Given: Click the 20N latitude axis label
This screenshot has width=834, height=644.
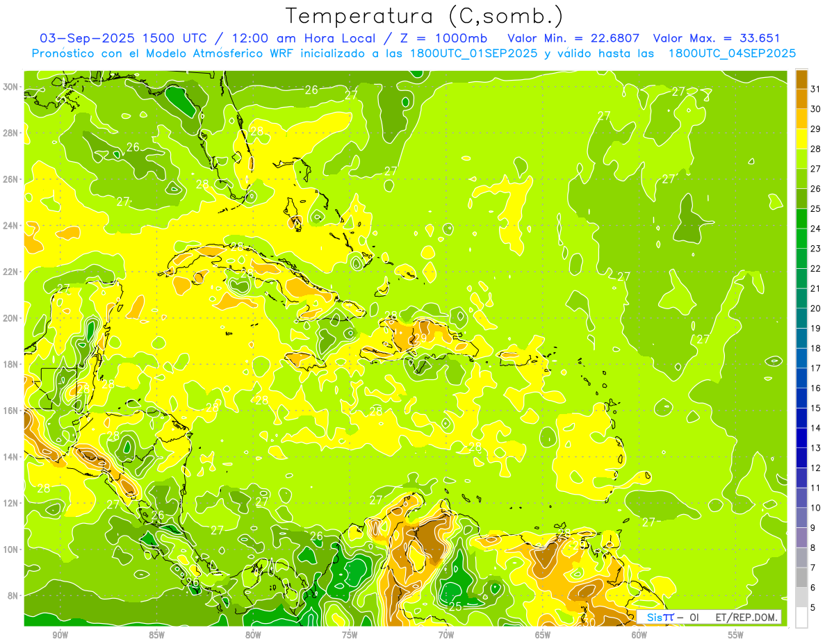Looking at the screenshot, I should (11, 318).
